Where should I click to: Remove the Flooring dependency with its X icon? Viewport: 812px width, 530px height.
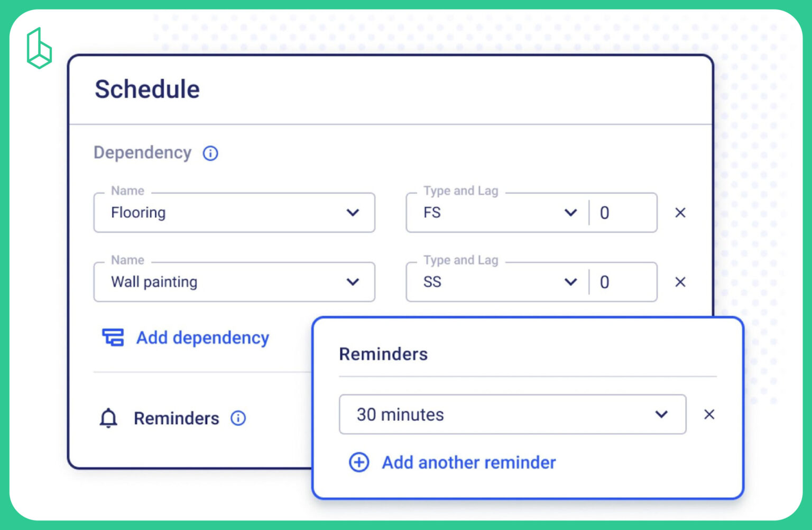pos(680,213)
